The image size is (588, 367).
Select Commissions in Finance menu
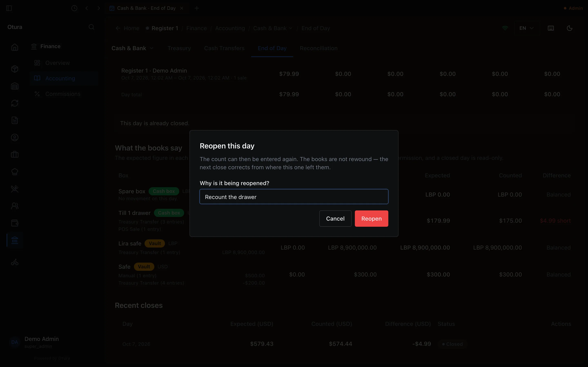coord(63,94)
